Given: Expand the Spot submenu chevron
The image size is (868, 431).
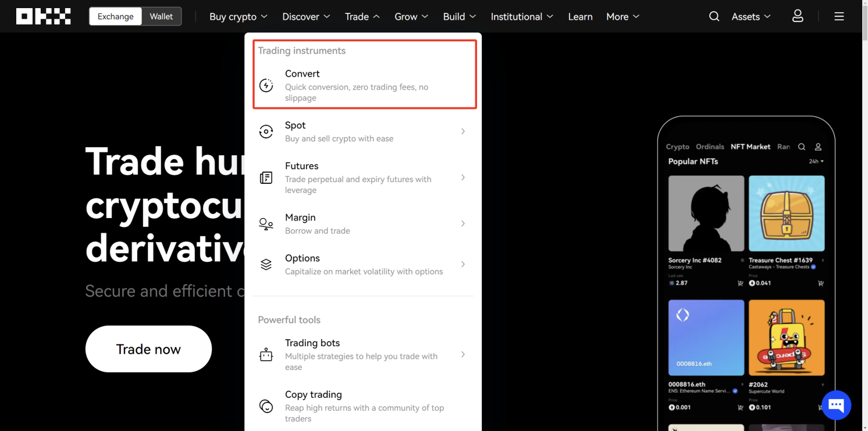Looking at the screenshot, I should (463, 131).
